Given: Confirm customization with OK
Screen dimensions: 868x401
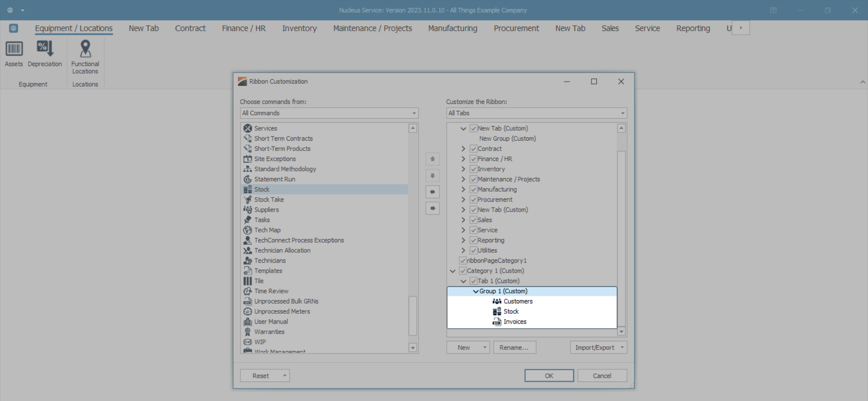Looking at the screenshot, I should point(549,376).
